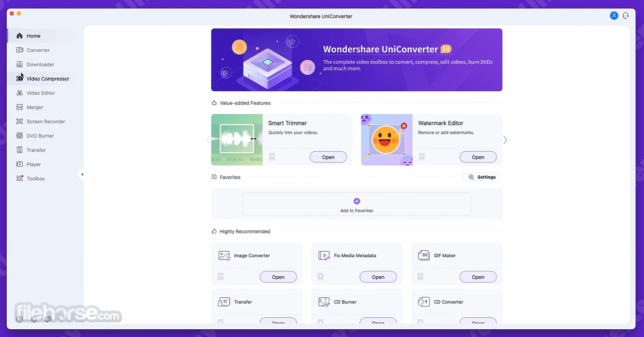Click 'Remove or add watermarks.' text

[446, 133]
